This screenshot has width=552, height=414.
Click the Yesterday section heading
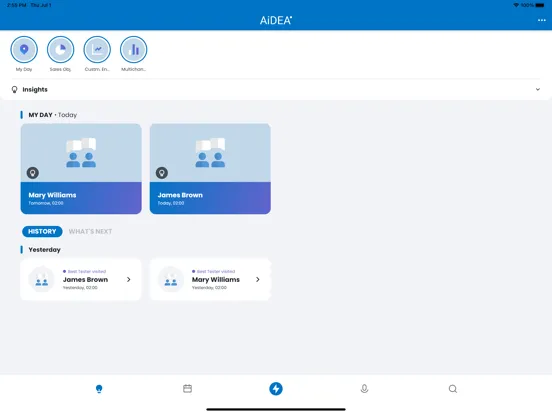(x=44, y=250)
